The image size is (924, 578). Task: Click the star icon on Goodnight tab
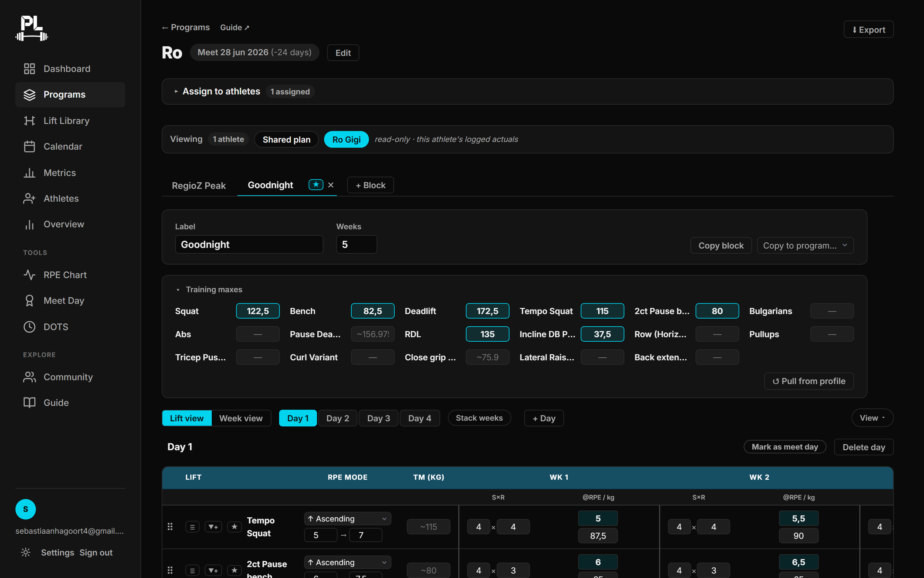[x=316, y=185]
